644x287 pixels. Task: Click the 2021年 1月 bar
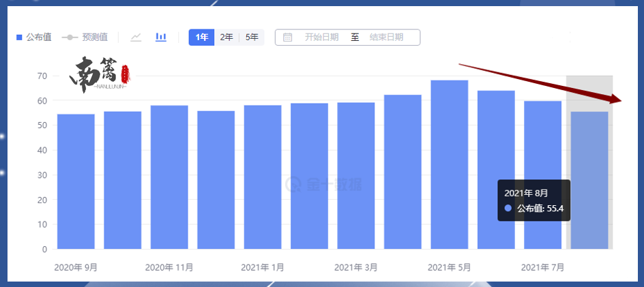[x=263, y=177]
